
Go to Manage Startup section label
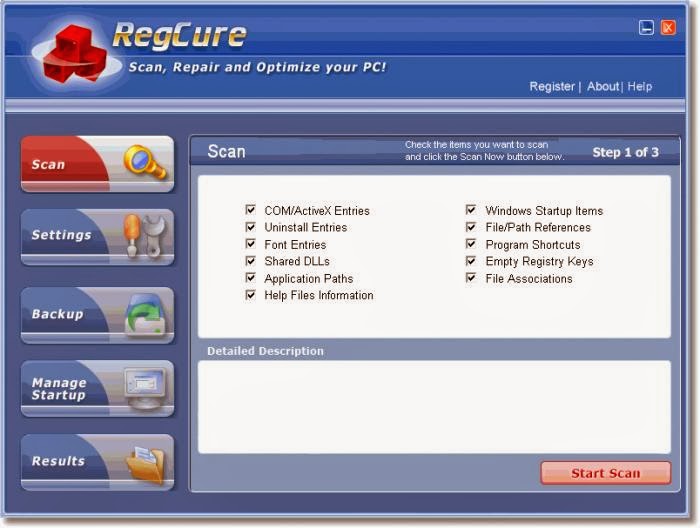point(59,389)
